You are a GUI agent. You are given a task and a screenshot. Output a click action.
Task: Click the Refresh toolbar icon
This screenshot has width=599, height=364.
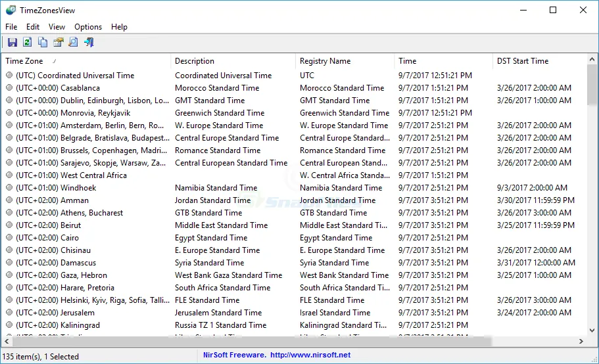coord(27,42)
